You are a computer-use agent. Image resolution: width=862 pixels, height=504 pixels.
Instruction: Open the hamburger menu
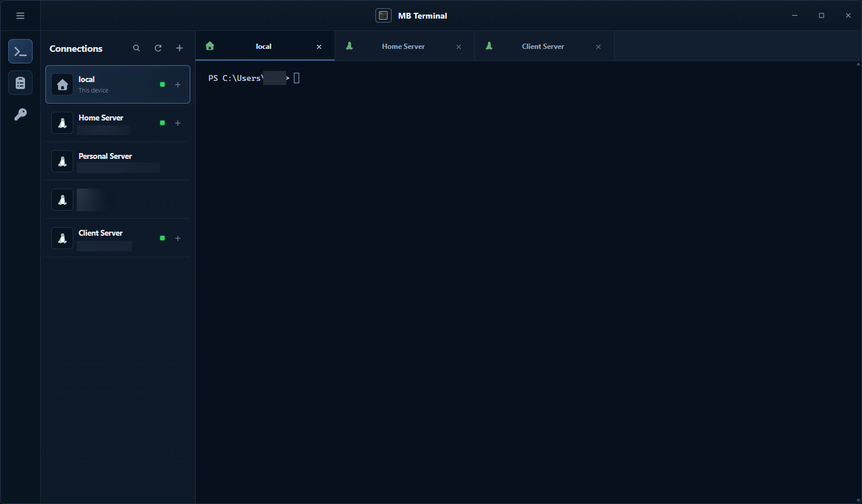click(20, 16)
